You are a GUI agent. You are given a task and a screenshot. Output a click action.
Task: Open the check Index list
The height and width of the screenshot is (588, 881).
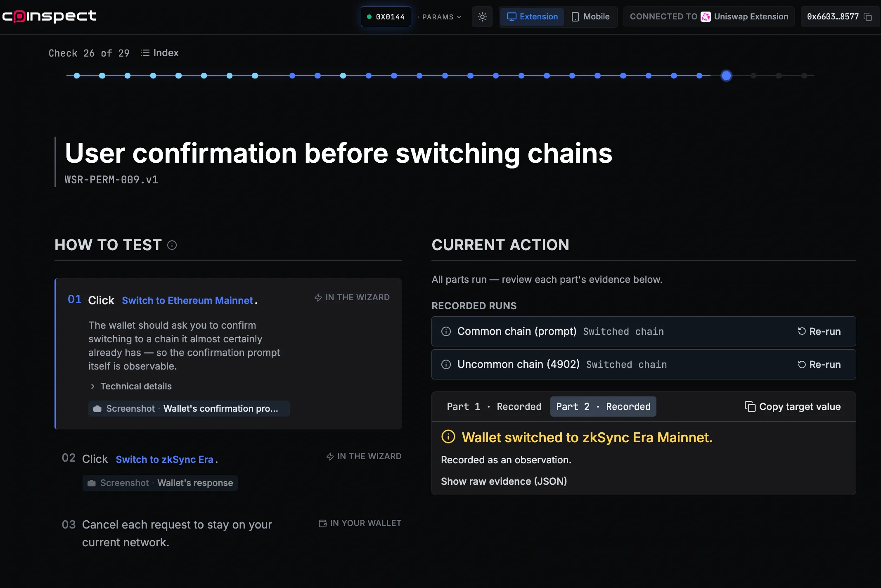159,53
